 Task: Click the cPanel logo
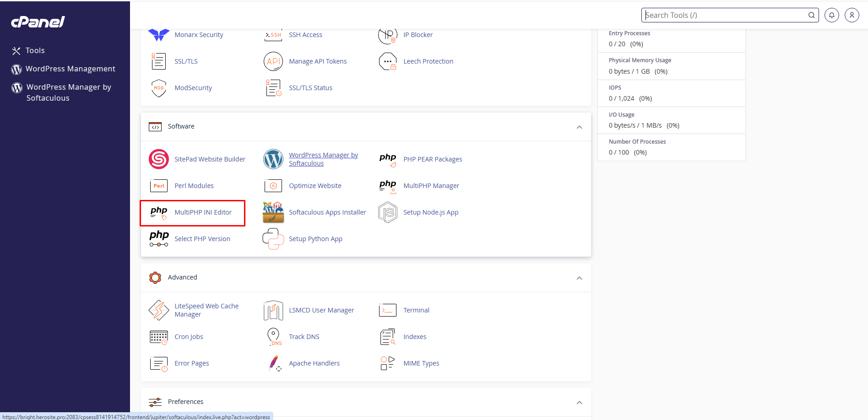pos(38,22)
